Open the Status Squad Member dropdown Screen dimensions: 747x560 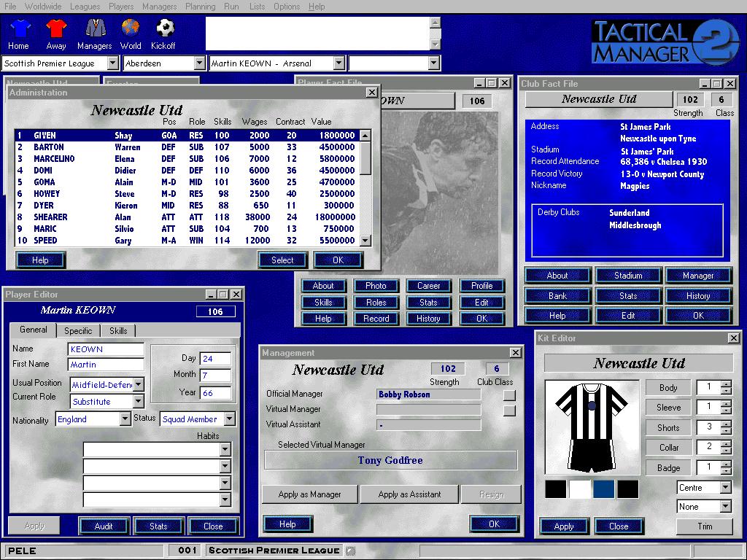pyautogui.click(x=229, y=419)
